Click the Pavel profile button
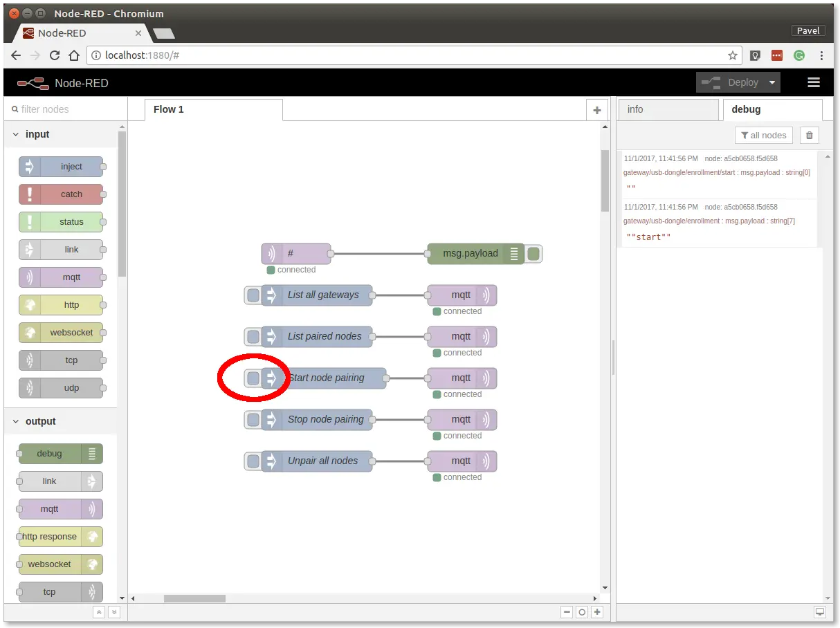The width and height of the screenshot is (840, 628). coord(808,30)
